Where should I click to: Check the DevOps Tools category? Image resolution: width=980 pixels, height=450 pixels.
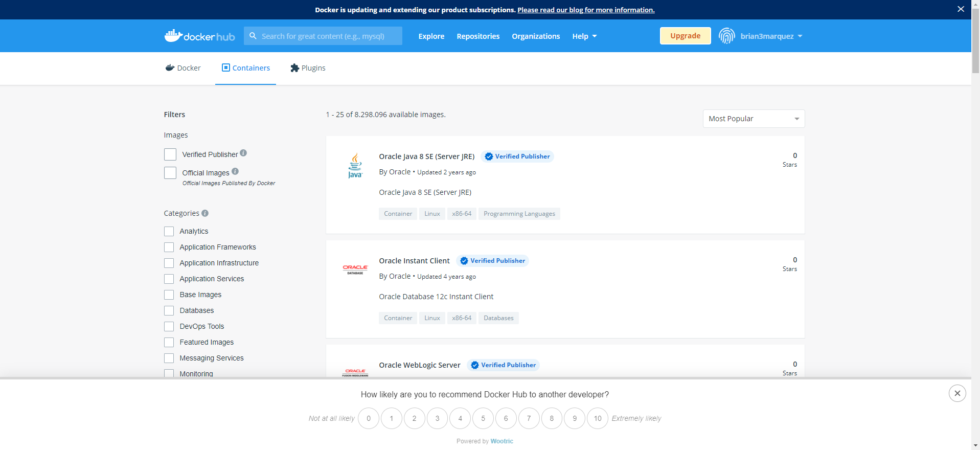click(x=169, y=327)
